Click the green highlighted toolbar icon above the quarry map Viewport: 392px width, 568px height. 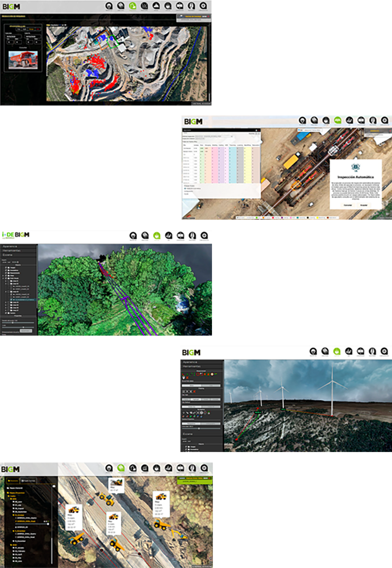(132, 6)
